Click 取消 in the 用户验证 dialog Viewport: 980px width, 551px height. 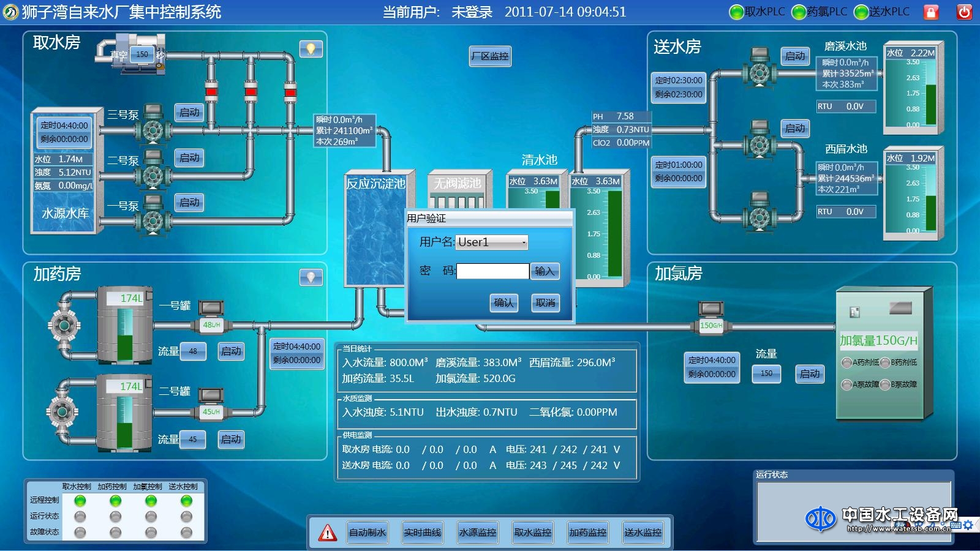click(545, 302)
